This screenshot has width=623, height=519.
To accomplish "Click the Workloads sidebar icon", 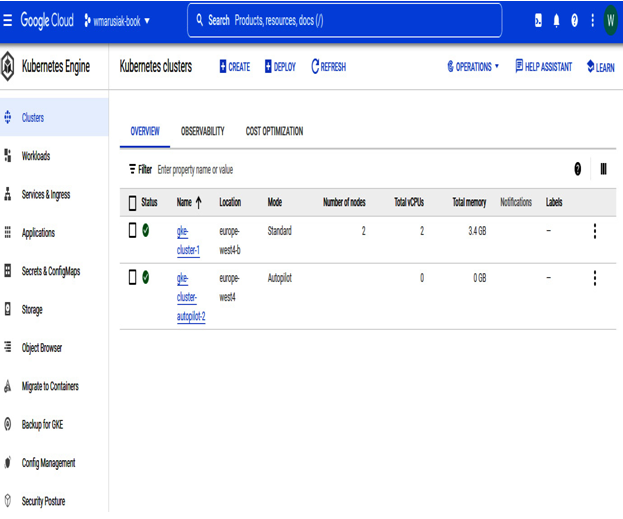I will pyautogui.click(x=8, y=155).
